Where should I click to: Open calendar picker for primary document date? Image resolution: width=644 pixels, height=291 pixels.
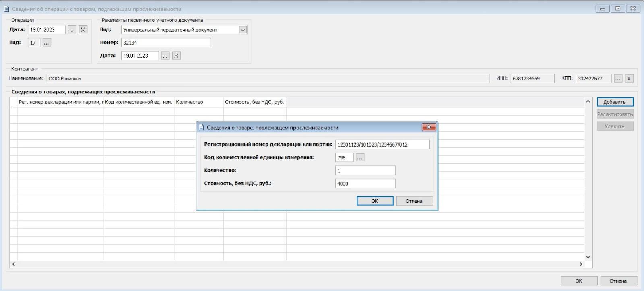click(165, 56)
